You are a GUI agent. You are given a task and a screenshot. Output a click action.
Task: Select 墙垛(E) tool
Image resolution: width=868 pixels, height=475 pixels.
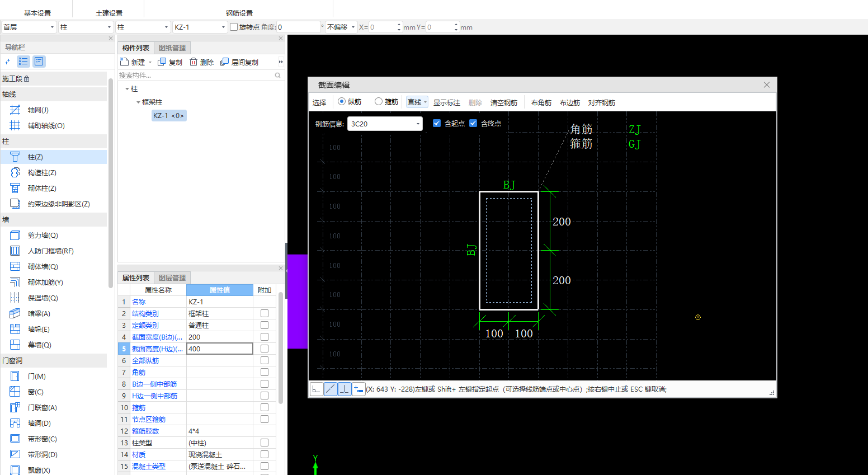[39, 330]
